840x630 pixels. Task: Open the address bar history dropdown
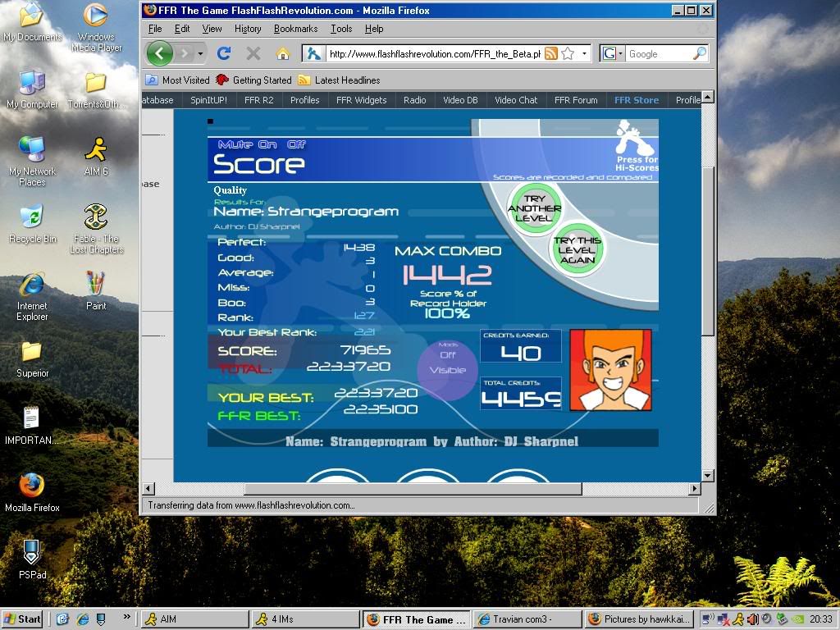pos(585,54)
